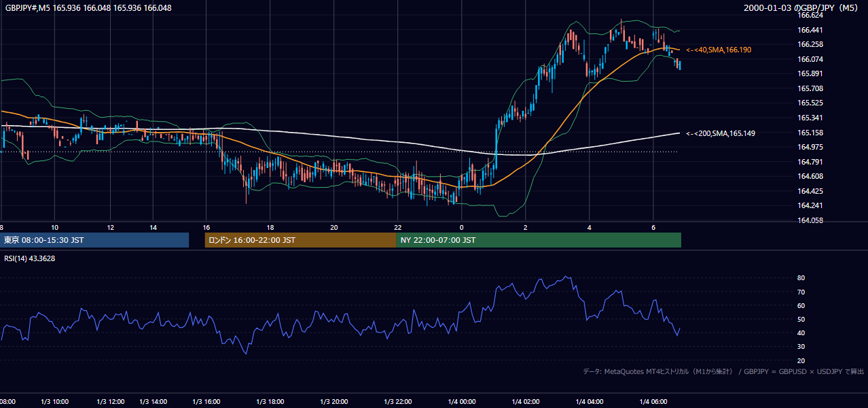The width and height of the screenshot is (868, 408).
Task: Select the <-<40,SMA,166.190 label
Action: (719, 50)
